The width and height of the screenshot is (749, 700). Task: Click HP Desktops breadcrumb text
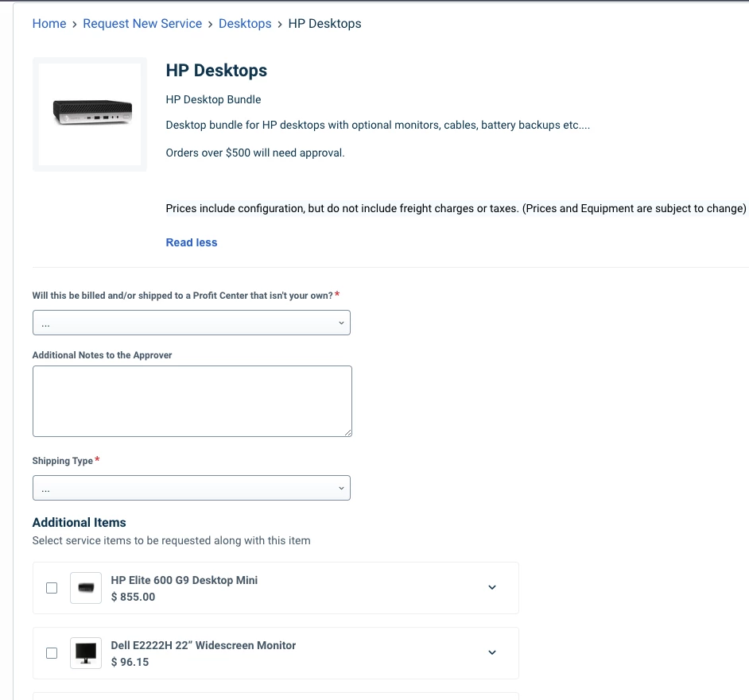[x=325, y=23]
